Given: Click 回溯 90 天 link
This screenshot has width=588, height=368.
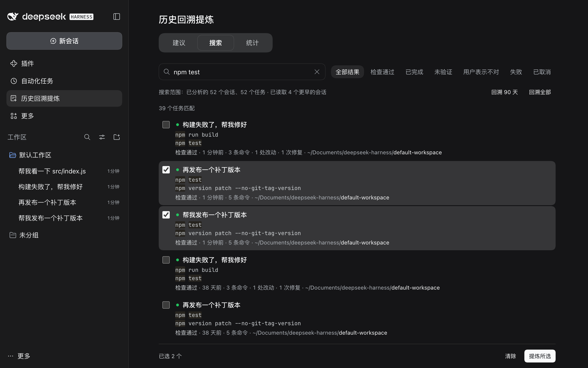Looking at the screenshot, I should click(504, 92).
